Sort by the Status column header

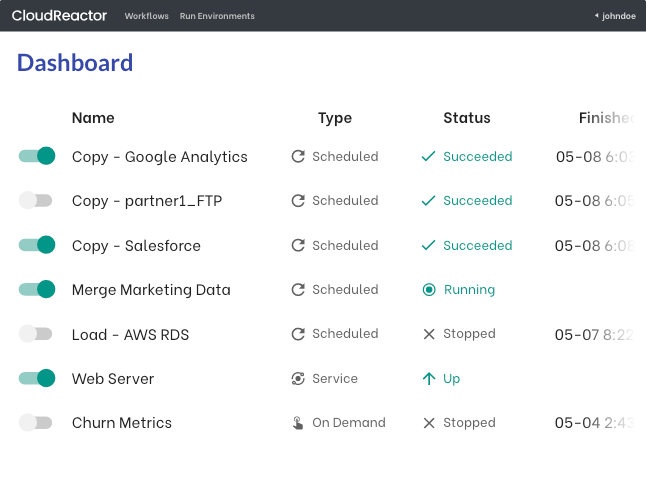[467, 118]
